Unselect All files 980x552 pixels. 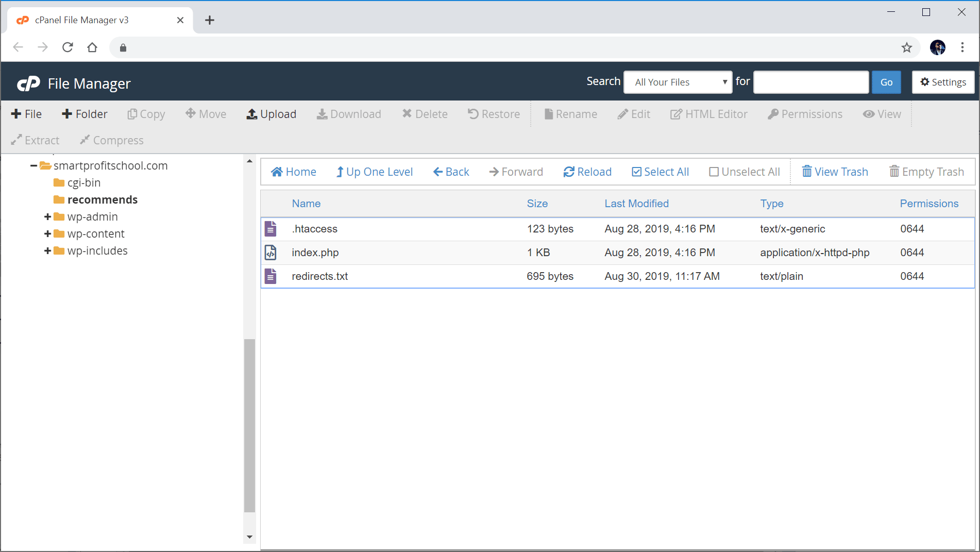[745, 172]
